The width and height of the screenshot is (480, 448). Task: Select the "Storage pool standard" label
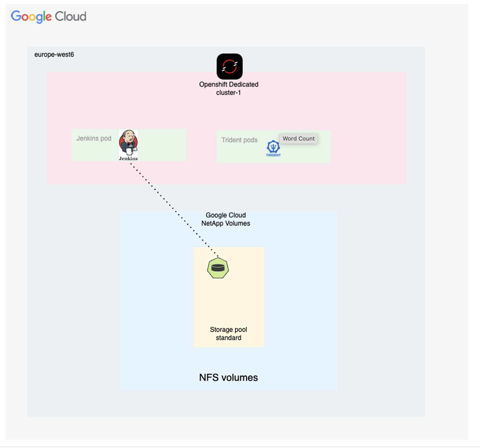click(228, 334)
